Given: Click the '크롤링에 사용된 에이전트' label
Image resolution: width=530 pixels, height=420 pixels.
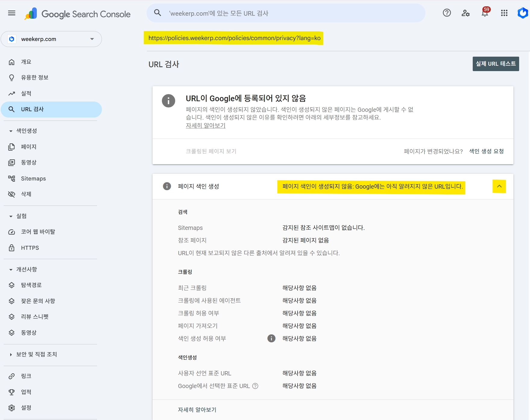Looking at the screenshot, I should (210, 301).
